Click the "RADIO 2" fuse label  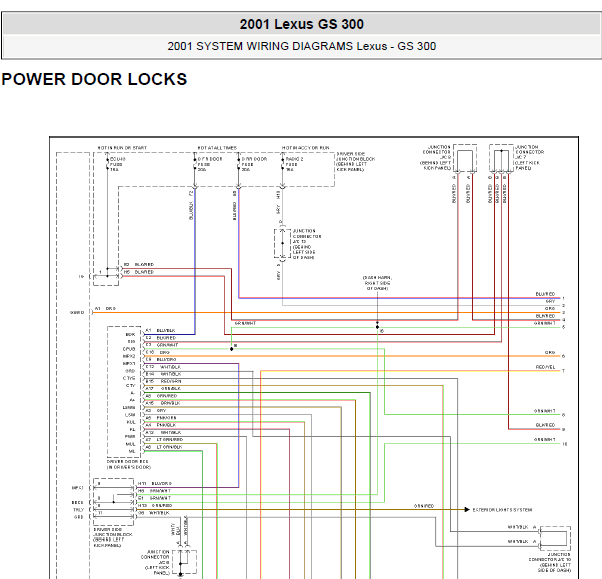click(x=294, y=159)
